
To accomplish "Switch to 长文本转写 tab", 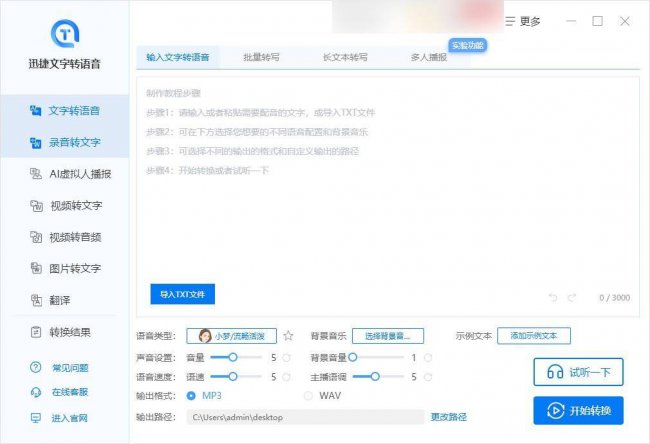I will click(x=345, y=57).
